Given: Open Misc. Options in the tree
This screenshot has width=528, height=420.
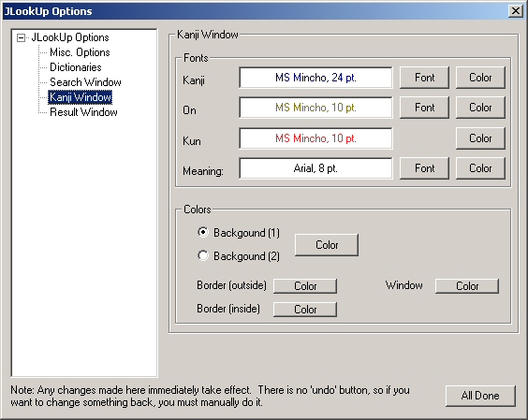Looking at the screenshot, I should [x=80, y=52].
